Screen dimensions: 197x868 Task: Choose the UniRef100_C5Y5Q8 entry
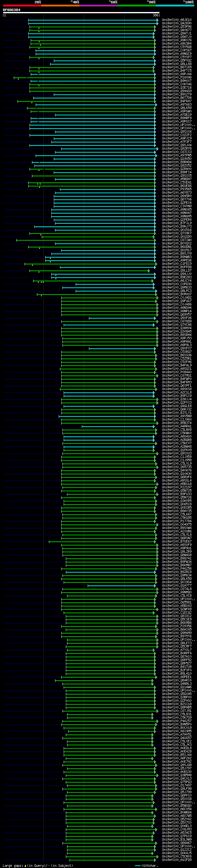point(177,47)
